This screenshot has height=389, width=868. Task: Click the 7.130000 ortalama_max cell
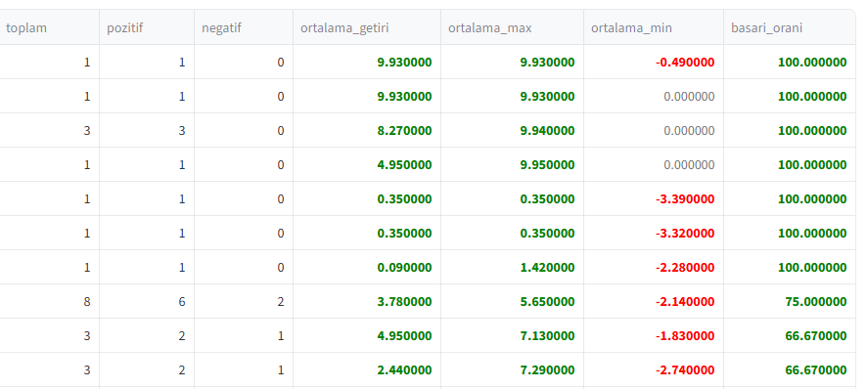click(x=512, y=336)
